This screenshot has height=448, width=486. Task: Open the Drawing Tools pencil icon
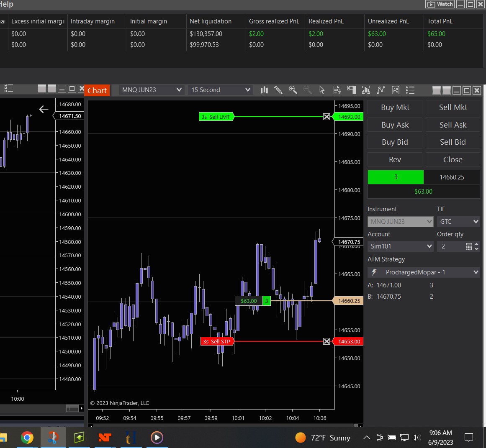click(278, 90)
